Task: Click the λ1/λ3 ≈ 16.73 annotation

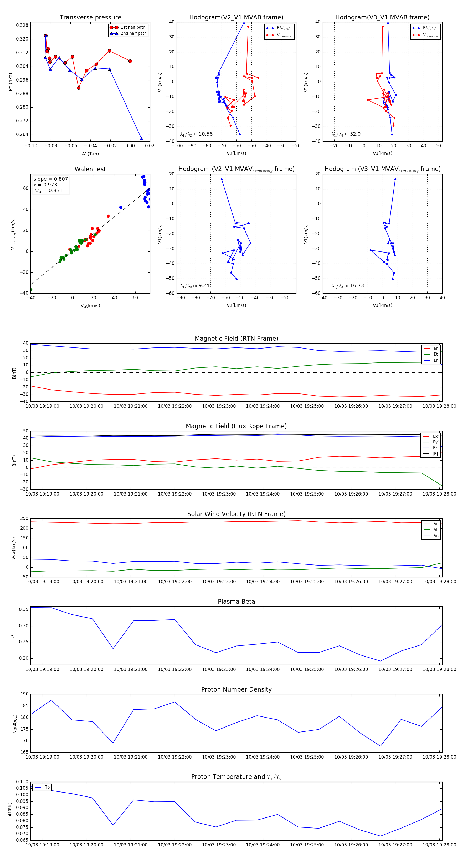Action: (347, 286)
